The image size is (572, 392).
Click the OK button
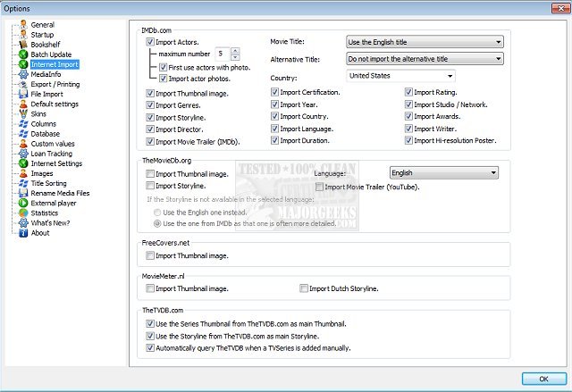pos(544,379)
